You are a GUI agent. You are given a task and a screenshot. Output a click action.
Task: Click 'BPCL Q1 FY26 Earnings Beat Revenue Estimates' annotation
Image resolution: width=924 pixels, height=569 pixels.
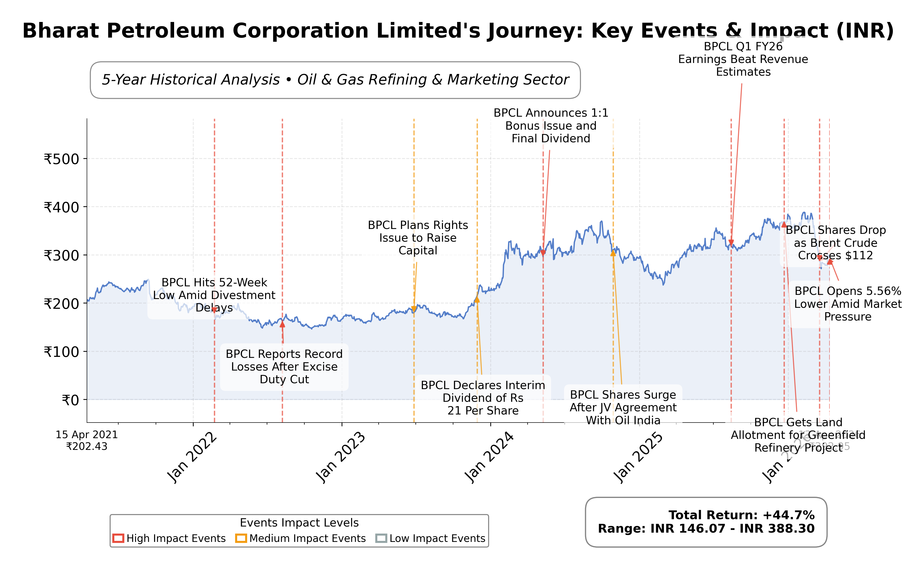[x=743, y=59]
